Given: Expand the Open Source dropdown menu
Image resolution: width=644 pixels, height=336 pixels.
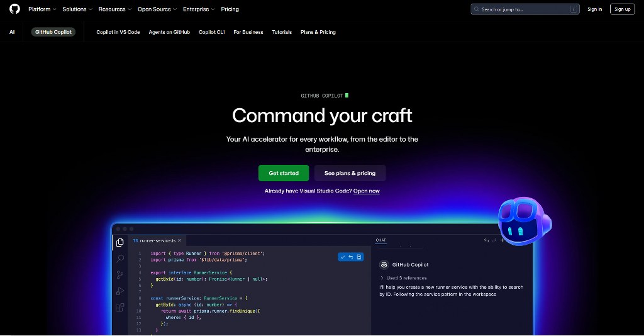Looking at the screenshot, I should tap(157, 9).
